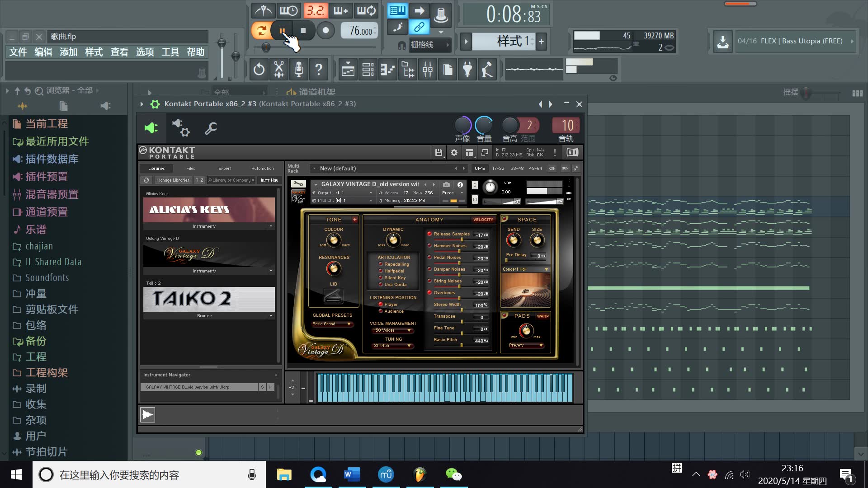Enable the metronome icon in the transport bar

point(264,10)
